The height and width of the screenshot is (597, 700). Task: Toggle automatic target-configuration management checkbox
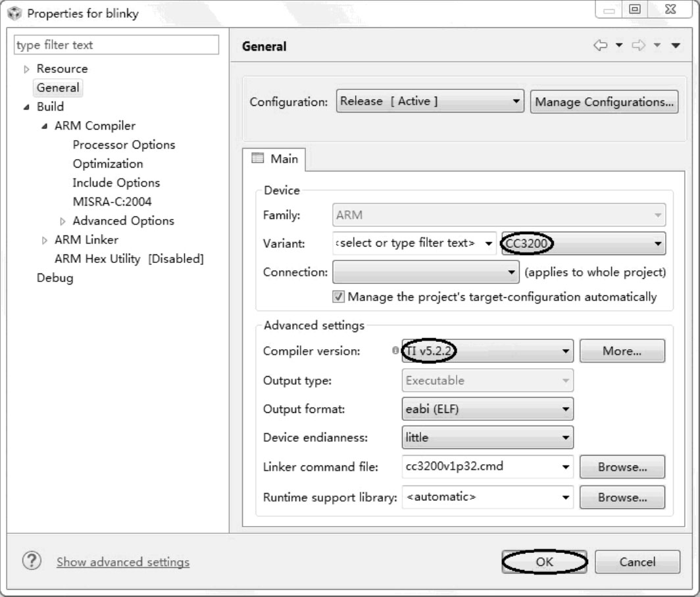339,297
